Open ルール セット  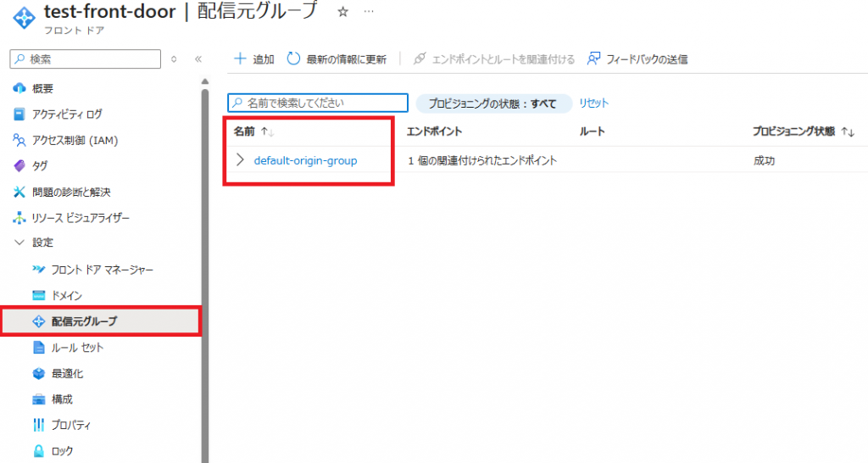77,348
